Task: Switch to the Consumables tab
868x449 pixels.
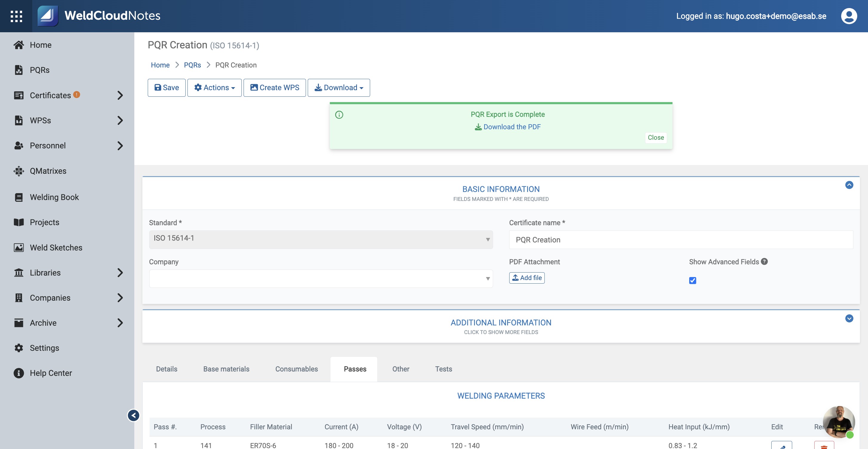Action: [296, 369]
